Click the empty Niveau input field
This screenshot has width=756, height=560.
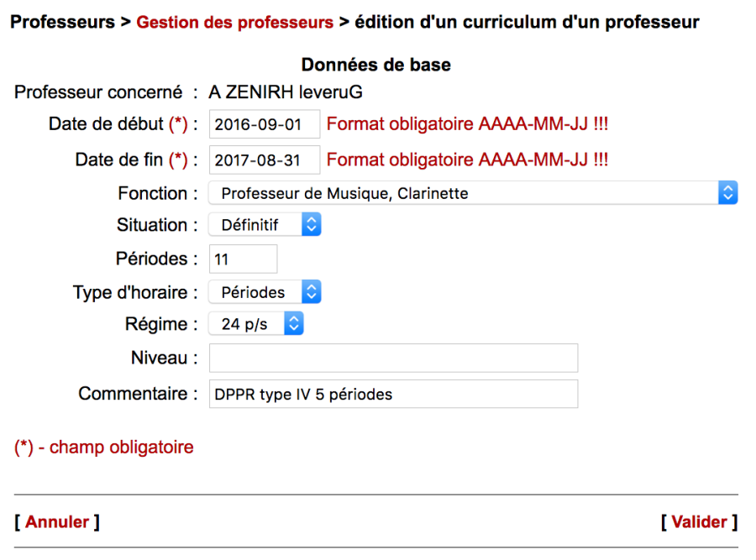point(392,358)
